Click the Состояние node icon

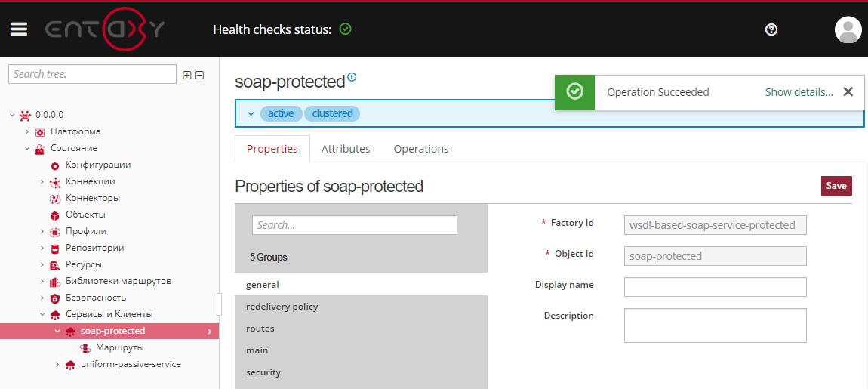[40, 149]
